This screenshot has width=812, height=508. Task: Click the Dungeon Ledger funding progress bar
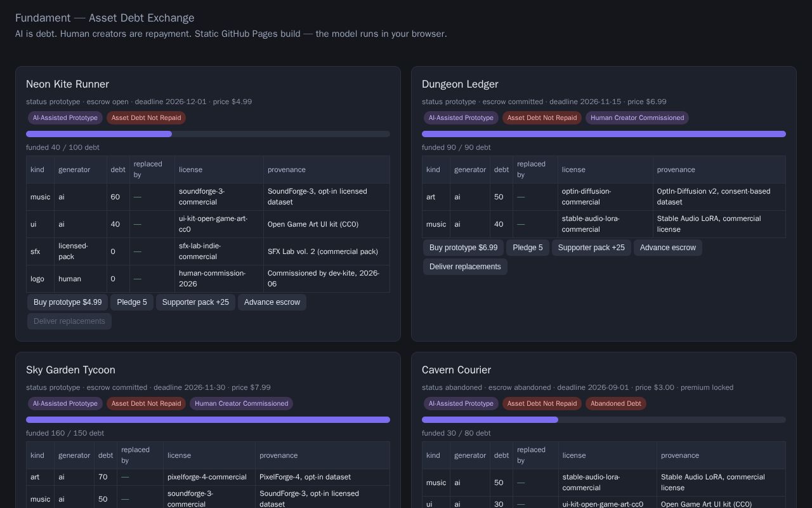click(x=604, y=134)
